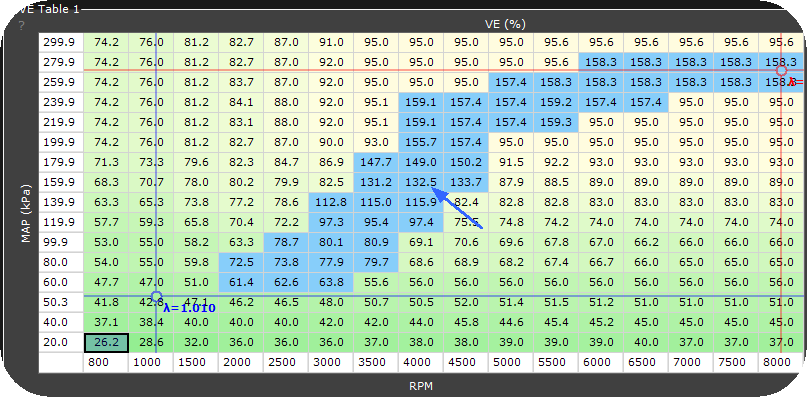Select the 147.7 VE cell

point(376,162)
